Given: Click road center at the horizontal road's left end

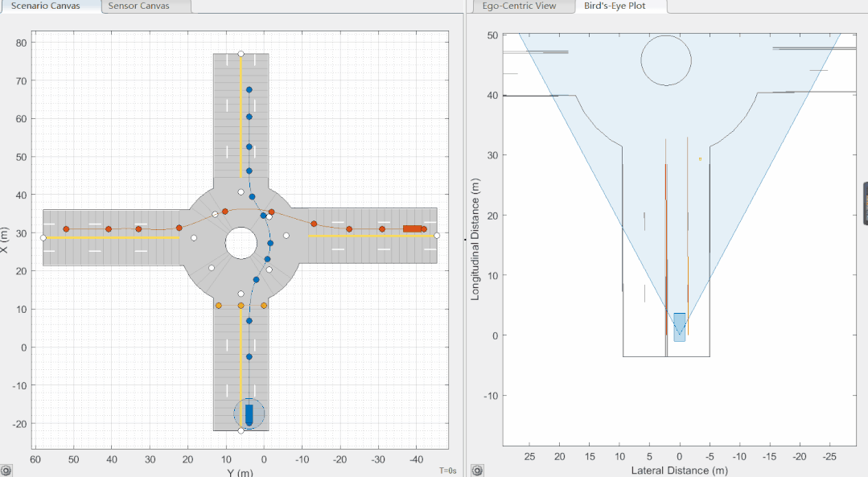Looking at the screenshot, I should click(x=43, y=238).
